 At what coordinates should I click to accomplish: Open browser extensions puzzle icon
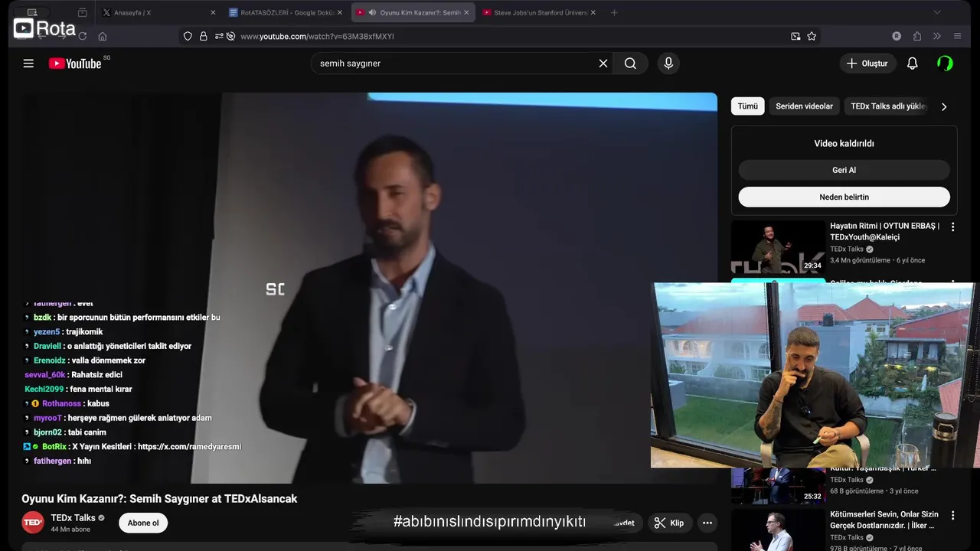tap(917, 36)
